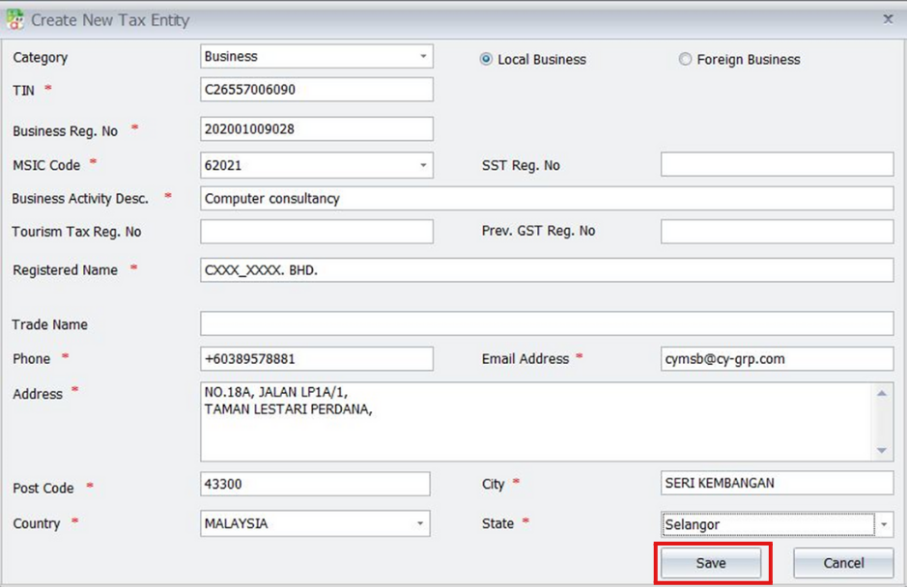Expand the MSIC Code dropdown
Viewport: 908px width, 588px height.
click(x=422, y=166)
